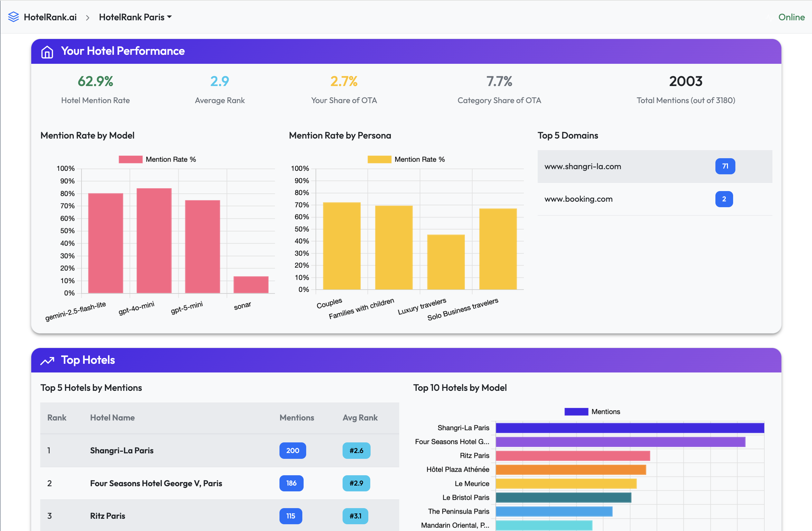812x531 pixels.
Task: Select the Top Hotels section header
Action: click(x=88, y=360)
